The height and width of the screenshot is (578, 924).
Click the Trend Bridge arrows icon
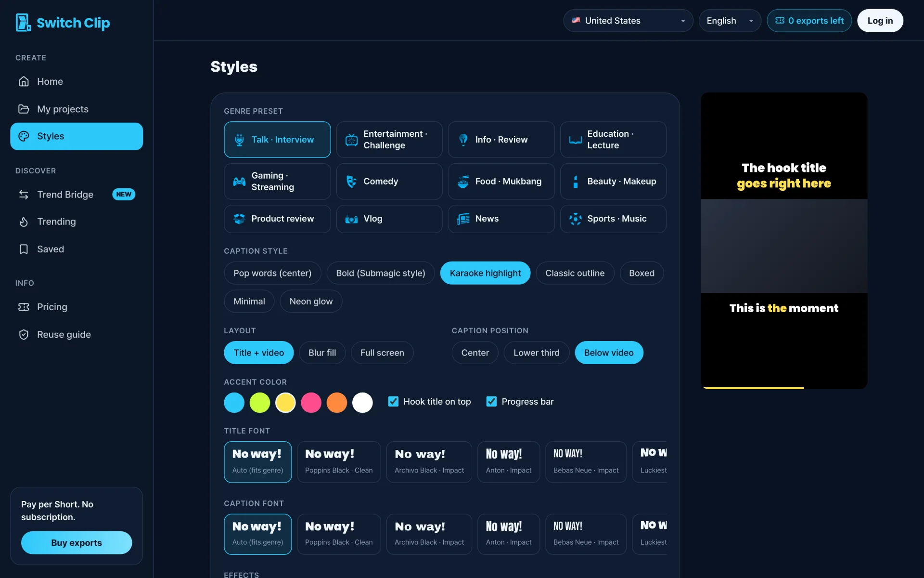[24, 195]
